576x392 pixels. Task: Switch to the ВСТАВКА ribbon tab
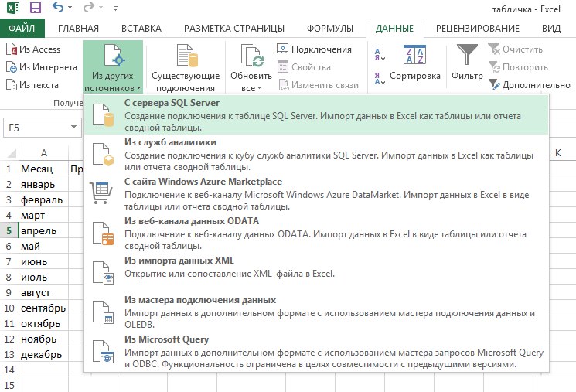[141, 29]
